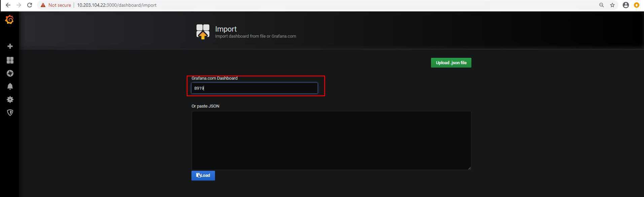Open the Configuration gear icon
Screen dimensions: 644x197
(x=10, y=100)
